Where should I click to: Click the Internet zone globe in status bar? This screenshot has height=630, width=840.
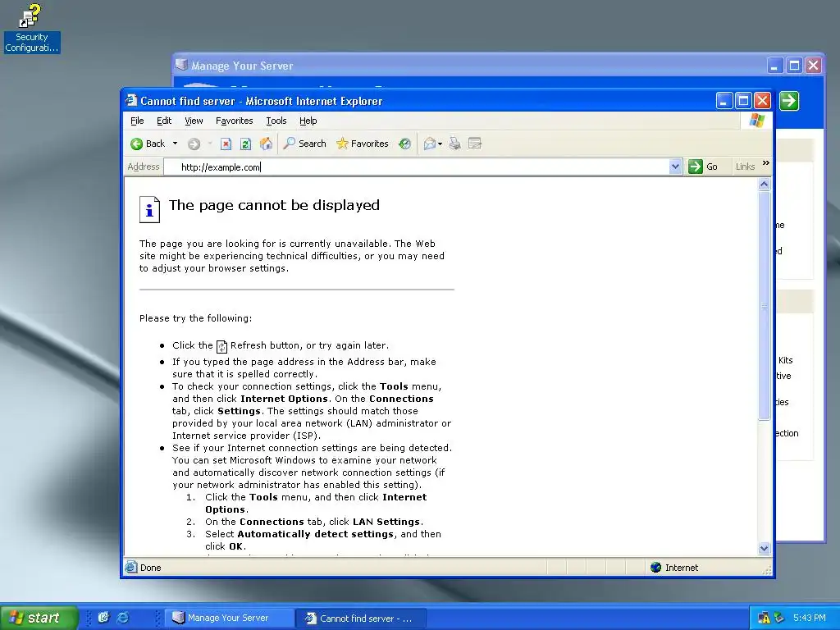[x=655, y=568]
